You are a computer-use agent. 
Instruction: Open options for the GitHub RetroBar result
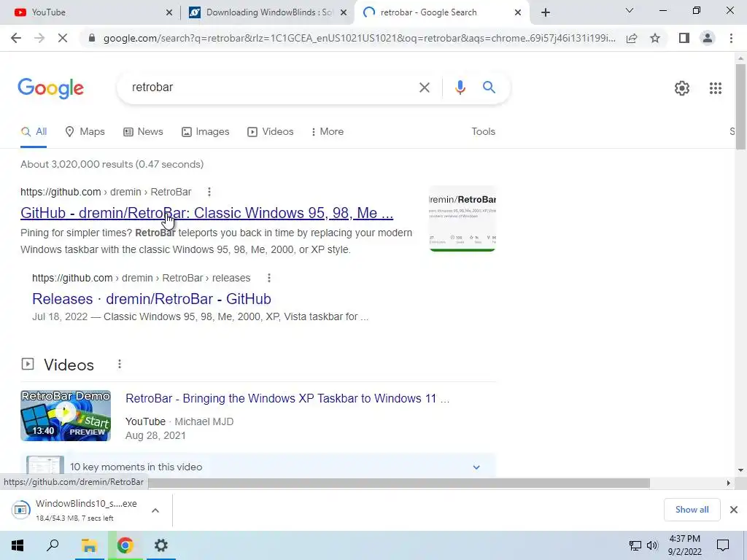[209, 192]
